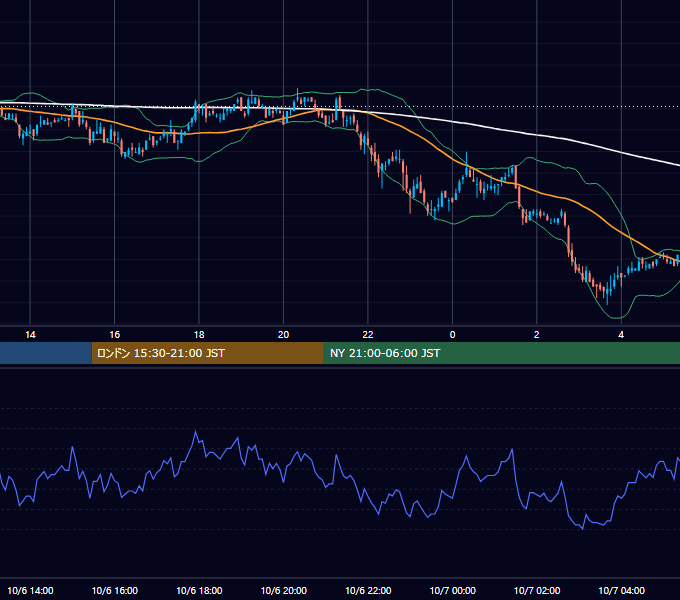The image size is (680, 600).
Task: Click the 22 hour axis label
Action: coord(368,335)
